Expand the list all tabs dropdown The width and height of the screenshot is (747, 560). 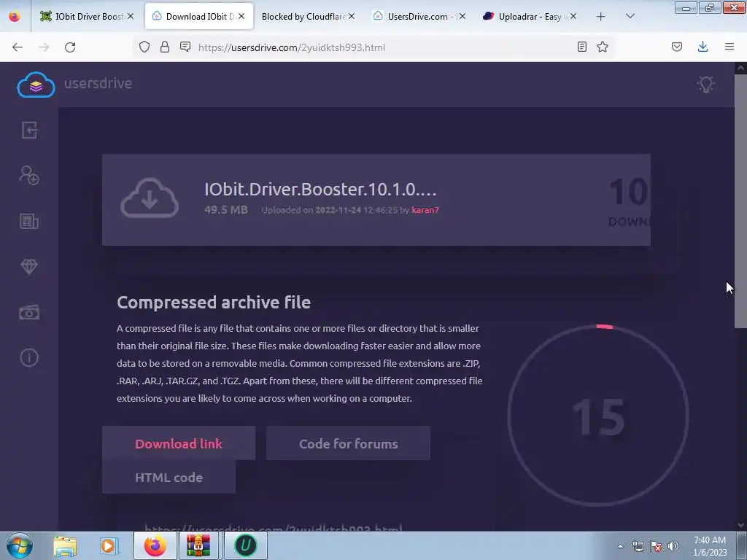pos(630,16)
